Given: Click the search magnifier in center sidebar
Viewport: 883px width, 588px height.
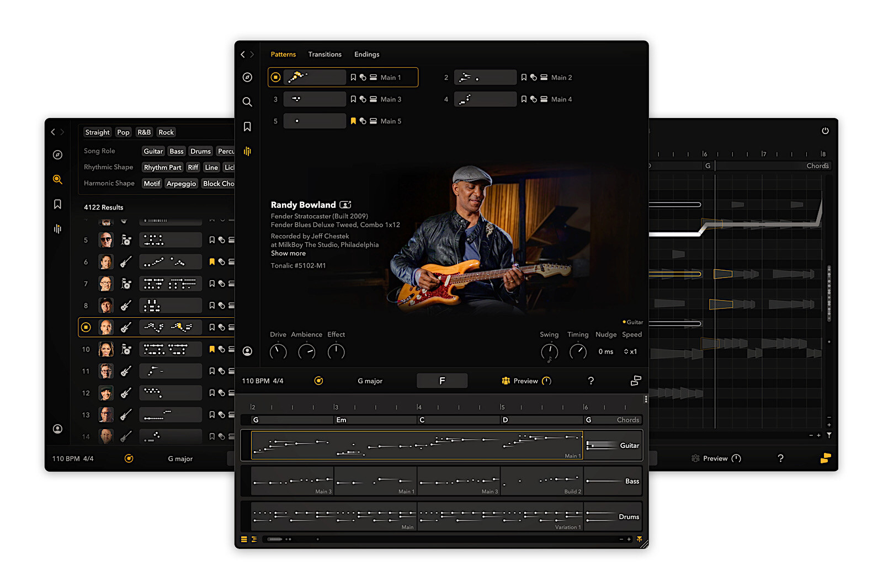Looking at the screenshot, I should pyautogui.click(x=247, y=102).
